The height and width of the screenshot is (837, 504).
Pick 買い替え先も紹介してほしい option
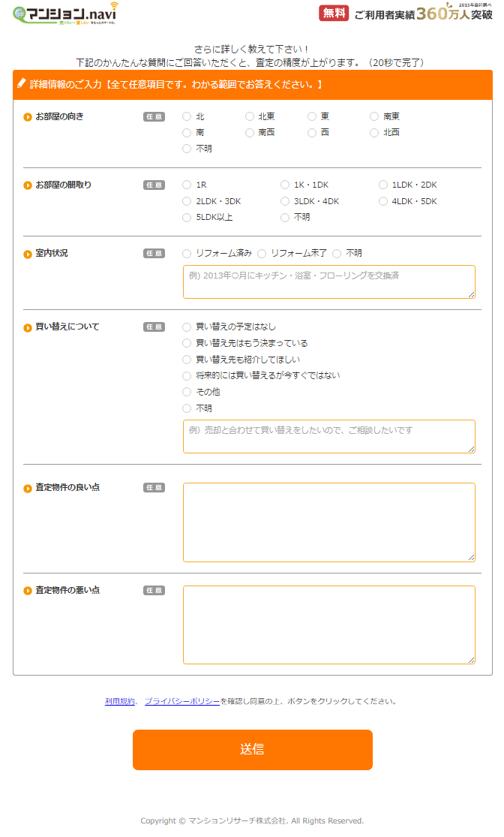[x=187, y=360]
